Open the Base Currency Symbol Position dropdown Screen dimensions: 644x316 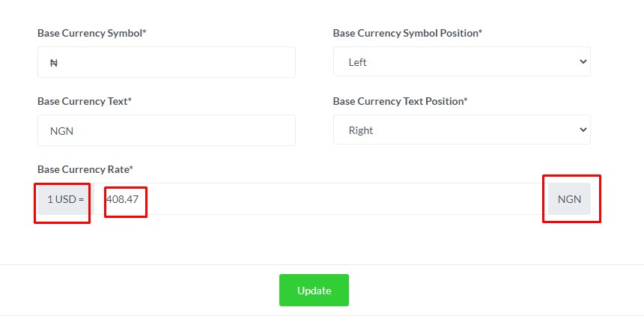coord(461,62)
